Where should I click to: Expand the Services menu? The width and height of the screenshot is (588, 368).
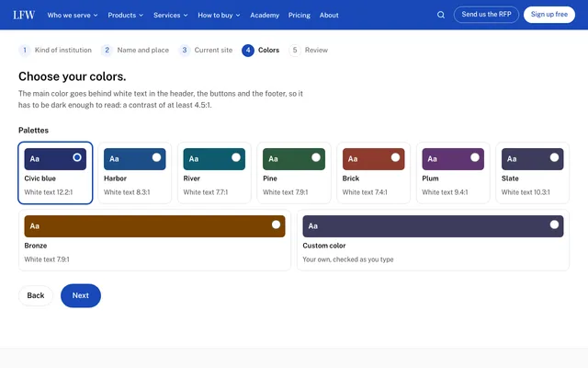[170, 15]
